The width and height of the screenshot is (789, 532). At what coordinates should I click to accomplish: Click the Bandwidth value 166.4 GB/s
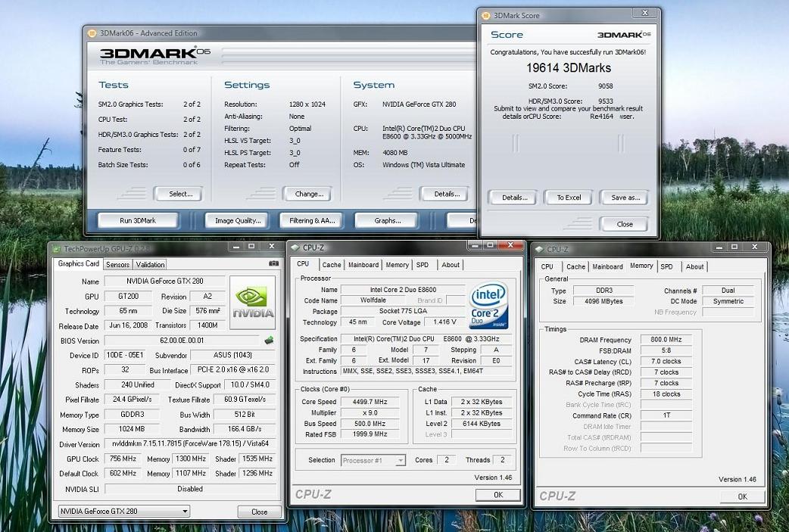tap(245, 429)
